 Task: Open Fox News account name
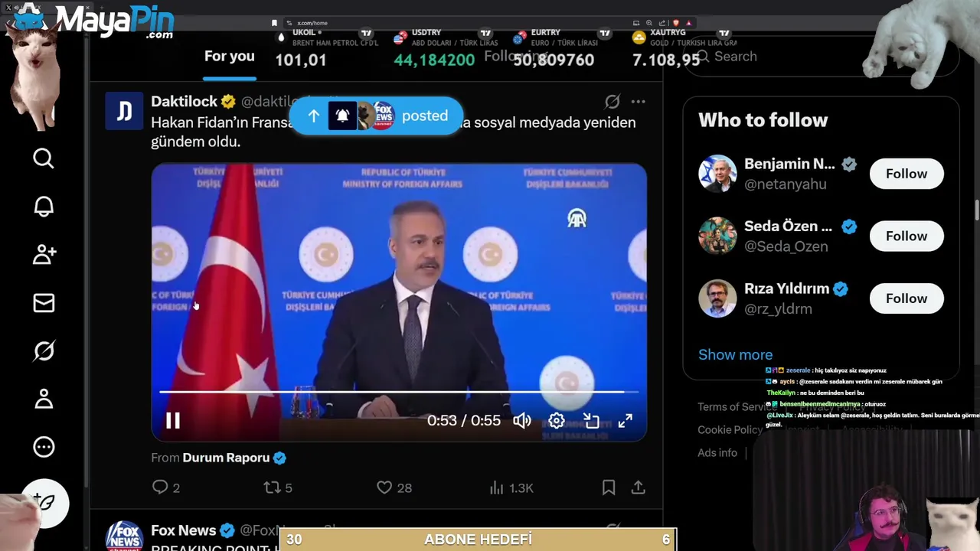tap(183, 530)
